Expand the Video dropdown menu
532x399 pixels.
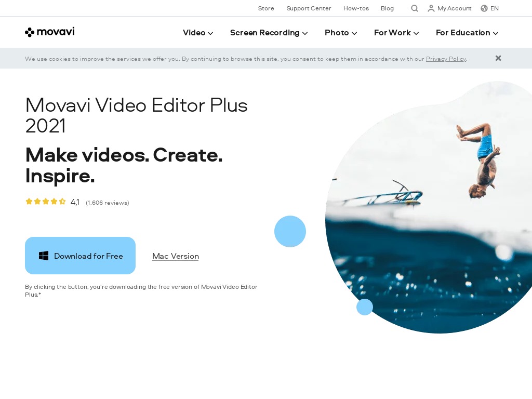(198, 33)
